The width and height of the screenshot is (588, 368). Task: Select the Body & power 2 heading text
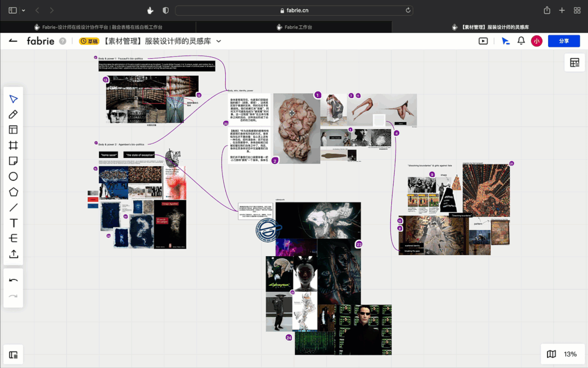pyautogui.click(x=121, y=144)
